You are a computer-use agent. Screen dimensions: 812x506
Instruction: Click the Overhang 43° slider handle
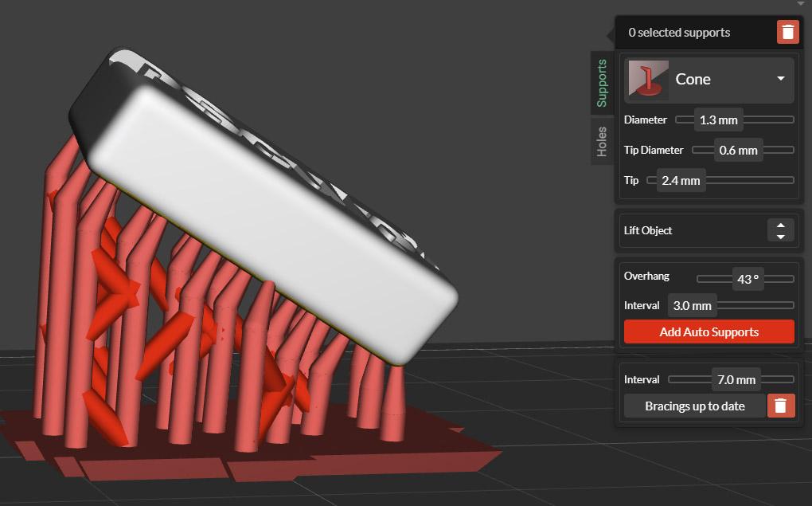pos(748,279)
